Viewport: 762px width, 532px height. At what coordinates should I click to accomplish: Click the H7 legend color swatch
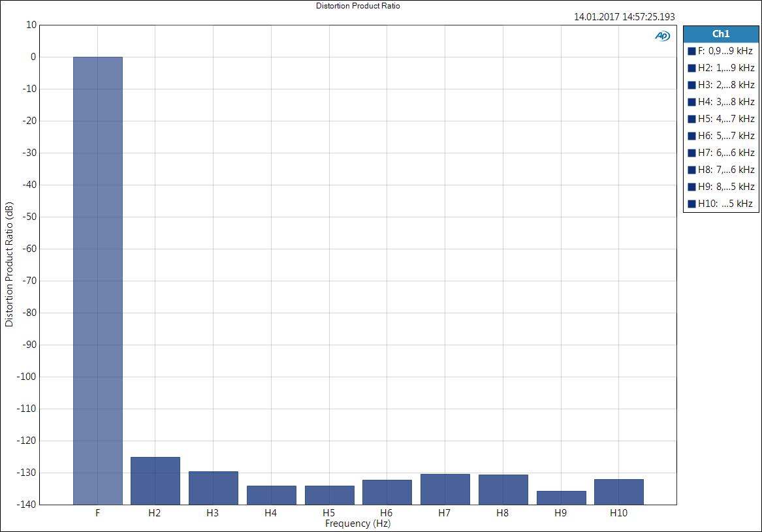tap(691, 153)
